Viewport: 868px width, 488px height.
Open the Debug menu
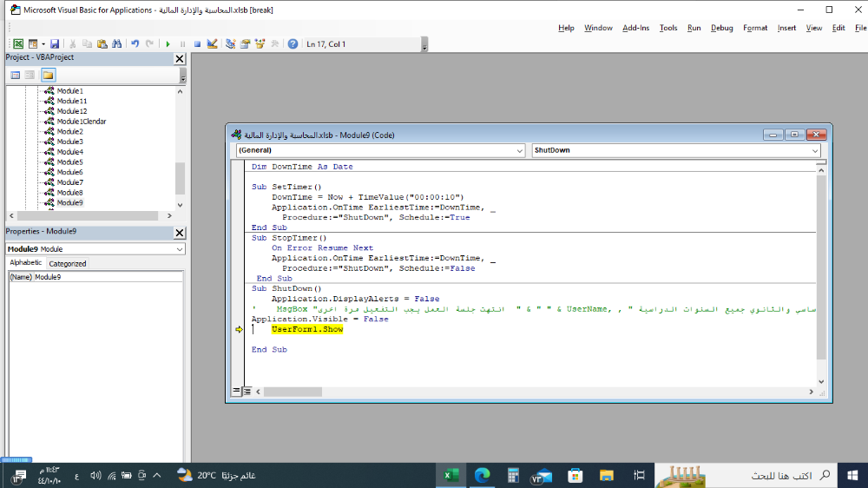(x=721, y=28)
